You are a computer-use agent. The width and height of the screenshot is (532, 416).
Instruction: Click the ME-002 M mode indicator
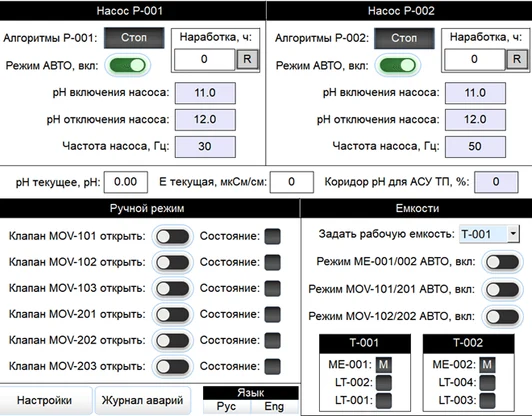click(x=487, y=365)
